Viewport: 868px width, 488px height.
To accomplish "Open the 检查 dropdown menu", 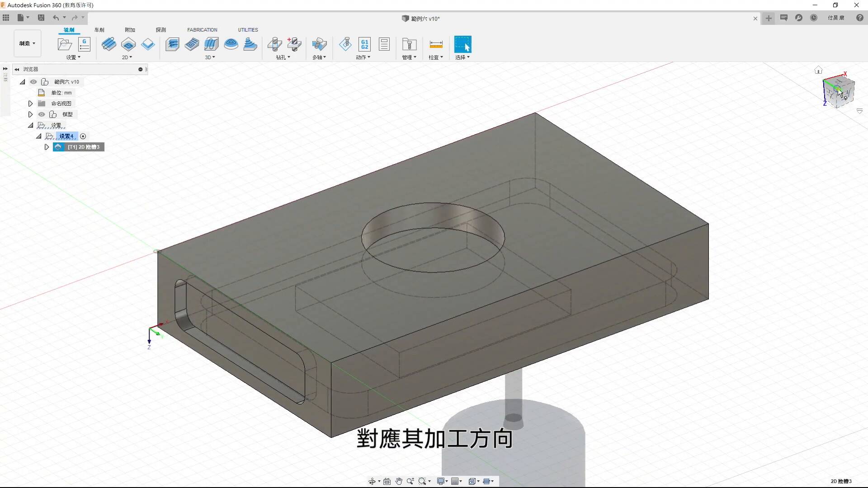I will click(436, 57).
